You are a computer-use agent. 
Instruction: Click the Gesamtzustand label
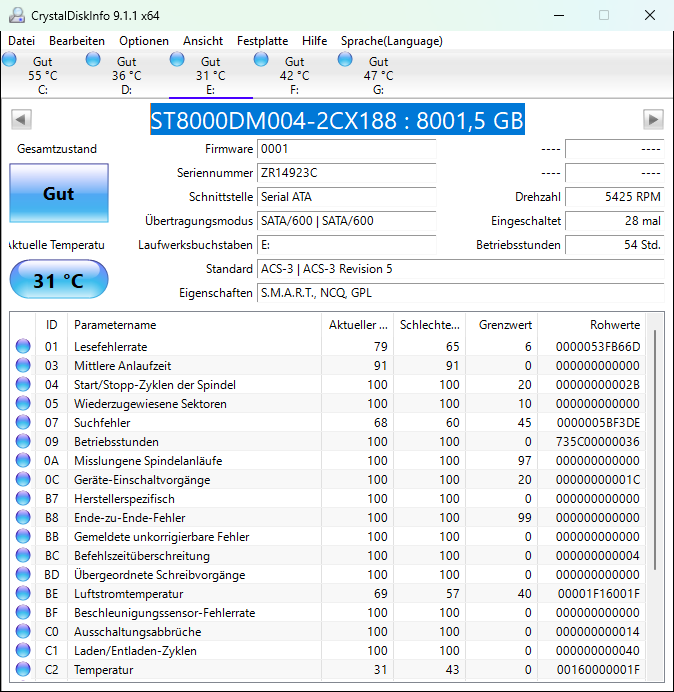57,149
